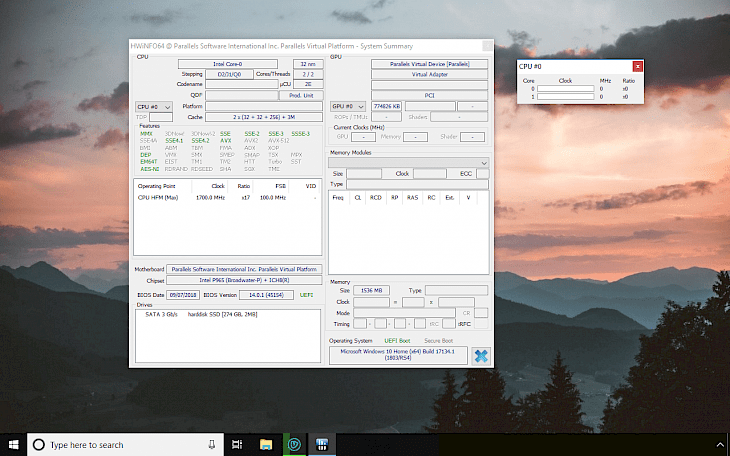
Task: Click the Memory Modules Size field
Action: [x=364, y=174]
